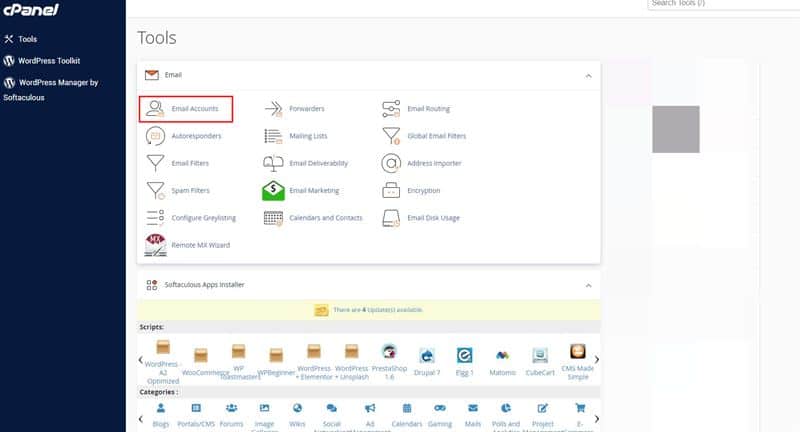Image resolution: width=800 pixels, height=432 pixels.
Task: Show more categories with right arrow
Action: click(x=596, y=419)
